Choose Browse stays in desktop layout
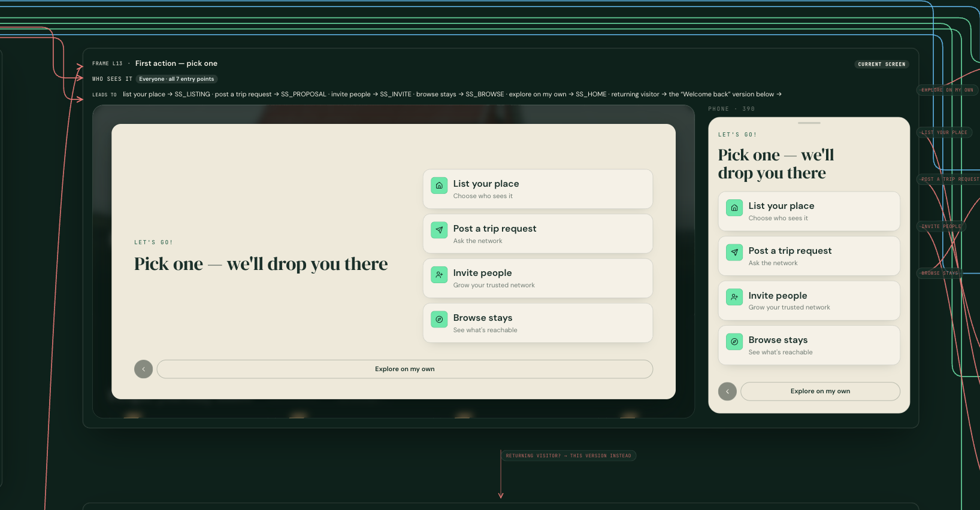The image size is (980, 510). click(x=538, y=323)
